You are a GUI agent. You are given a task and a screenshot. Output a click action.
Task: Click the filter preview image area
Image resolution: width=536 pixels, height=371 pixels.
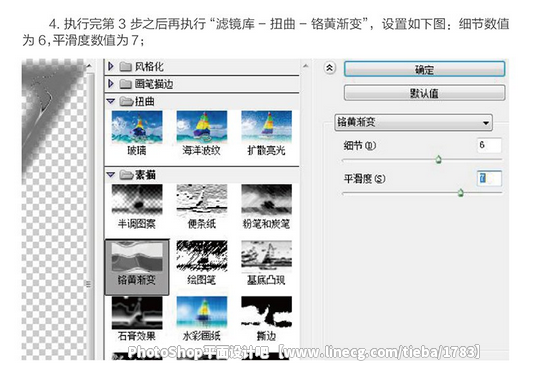coord(53,209)
